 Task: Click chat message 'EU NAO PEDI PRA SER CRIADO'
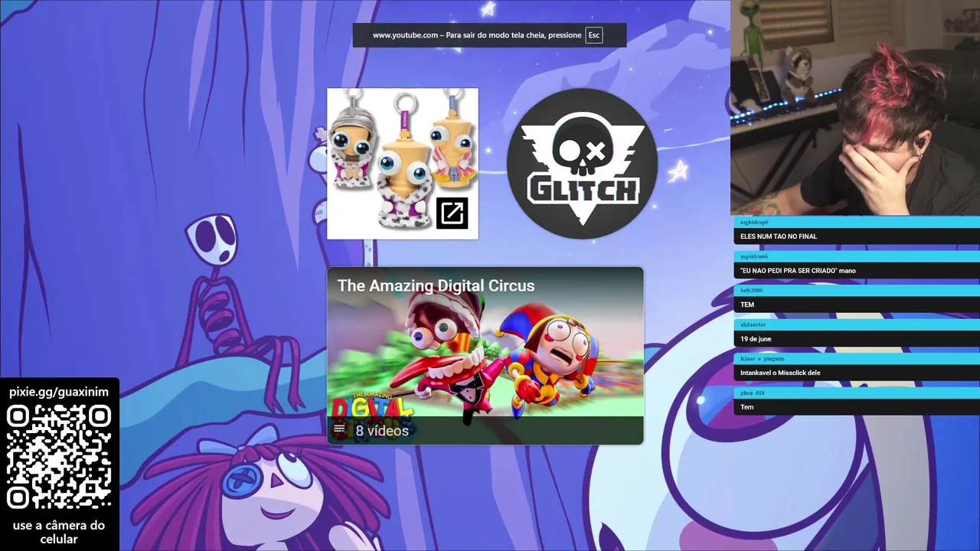coord(798,271)
